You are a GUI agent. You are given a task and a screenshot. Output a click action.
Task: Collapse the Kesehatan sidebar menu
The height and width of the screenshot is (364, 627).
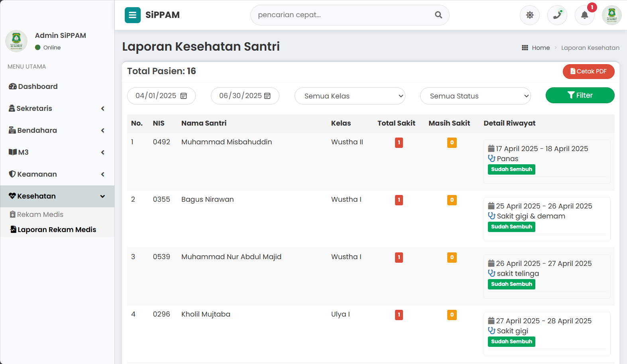coord(57,196)
